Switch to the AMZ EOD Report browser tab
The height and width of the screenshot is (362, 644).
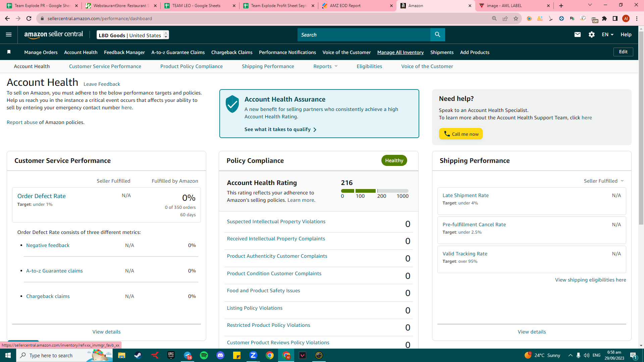click(357, 6)
